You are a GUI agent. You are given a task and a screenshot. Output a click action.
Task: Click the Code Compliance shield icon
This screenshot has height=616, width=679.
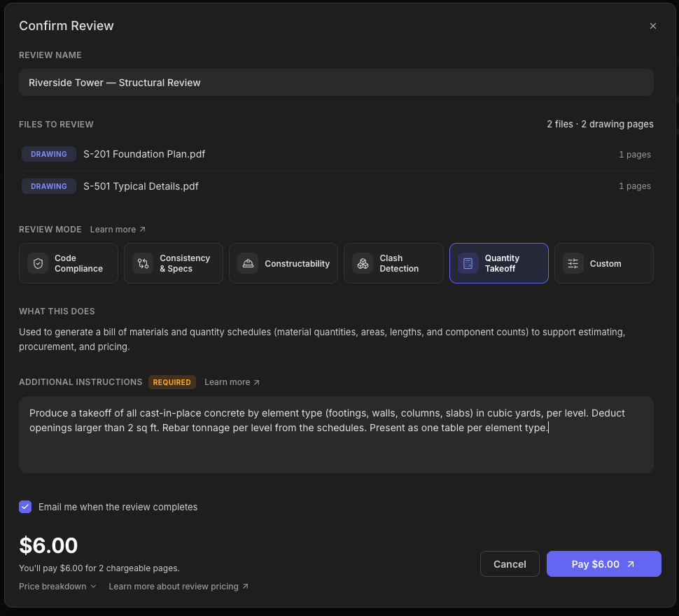[38, 263]
